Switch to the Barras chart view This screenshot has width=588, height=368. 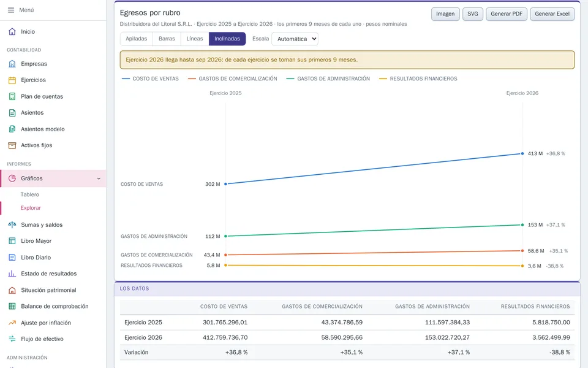[x=167, y=39]
